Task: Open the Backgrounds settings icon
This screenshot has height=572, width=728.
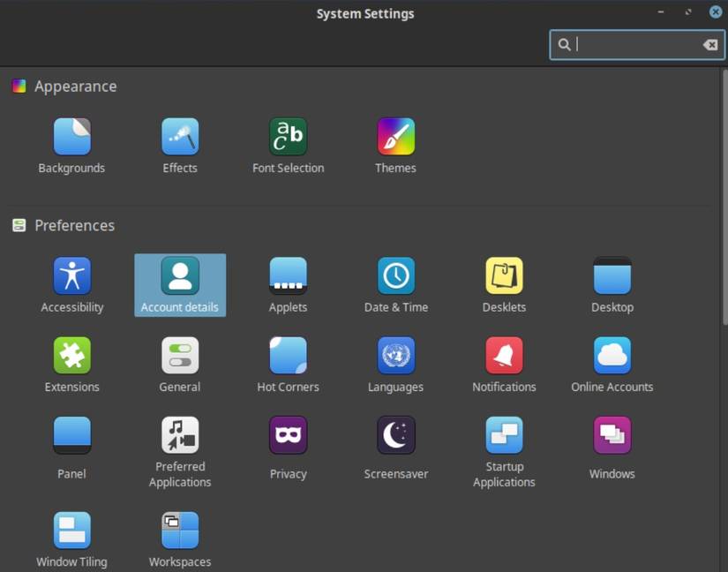Action: click(72, 137)
